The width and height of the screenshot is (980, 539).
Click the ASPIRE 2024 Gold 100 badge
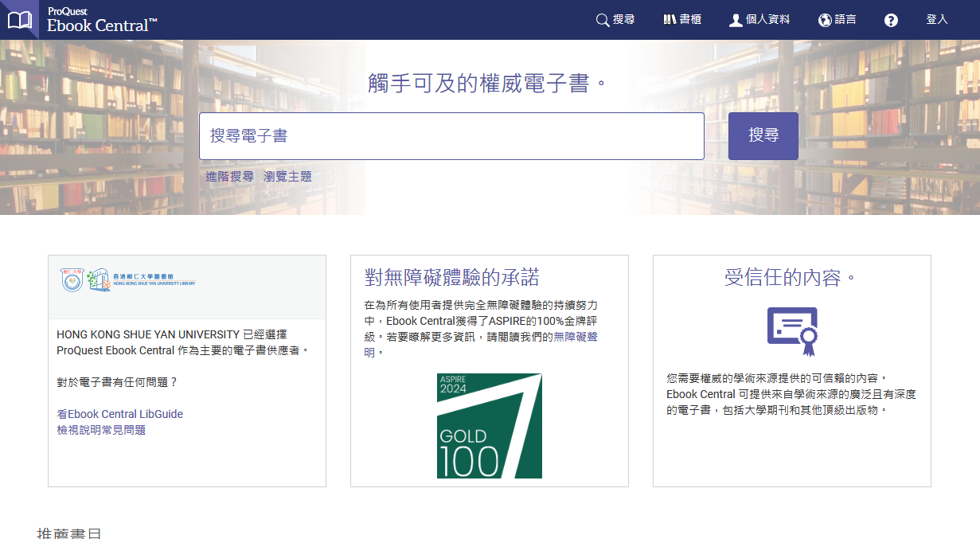pos(489,426)
